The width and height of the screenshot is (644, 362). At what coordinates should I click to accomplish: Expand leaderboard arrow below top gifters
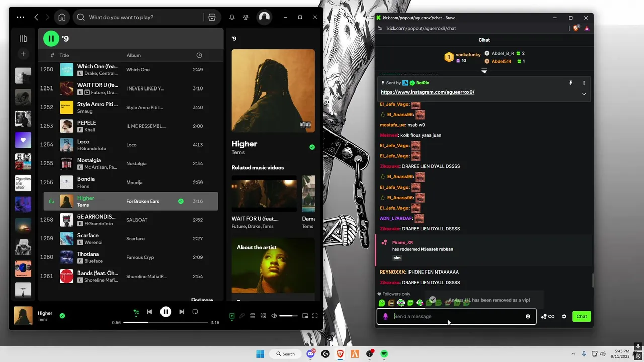pos(484,71)
